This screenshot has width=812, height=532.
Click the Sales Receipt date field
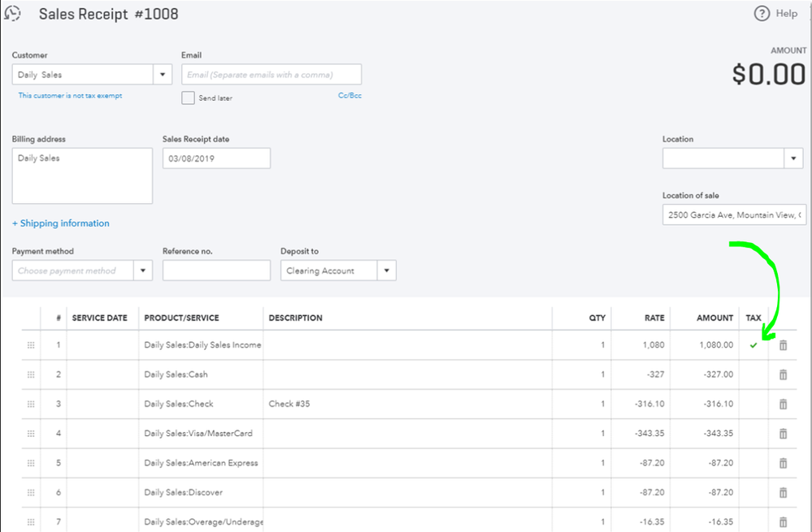[x=216, y=158]
